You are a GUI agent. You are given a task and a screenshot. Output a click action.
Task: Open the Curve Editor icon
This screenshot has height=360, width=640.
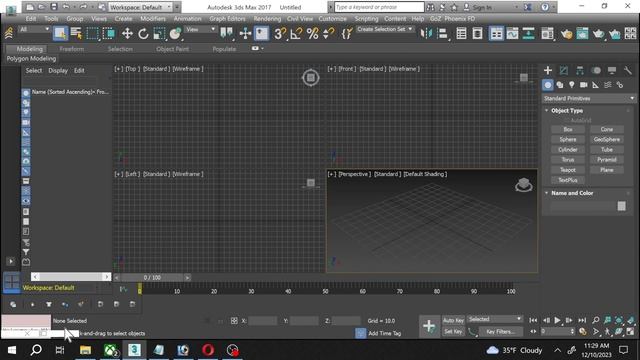[512, 33]
